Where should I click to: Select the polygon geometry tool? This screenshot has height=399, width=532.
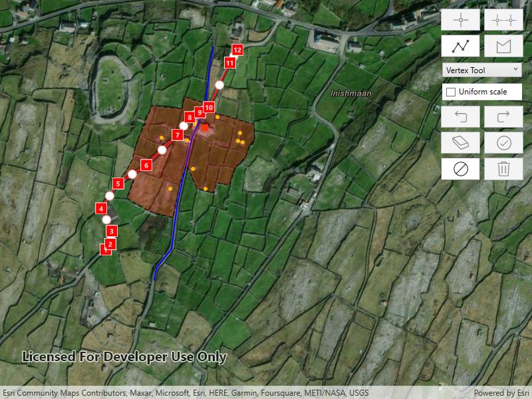503,46
